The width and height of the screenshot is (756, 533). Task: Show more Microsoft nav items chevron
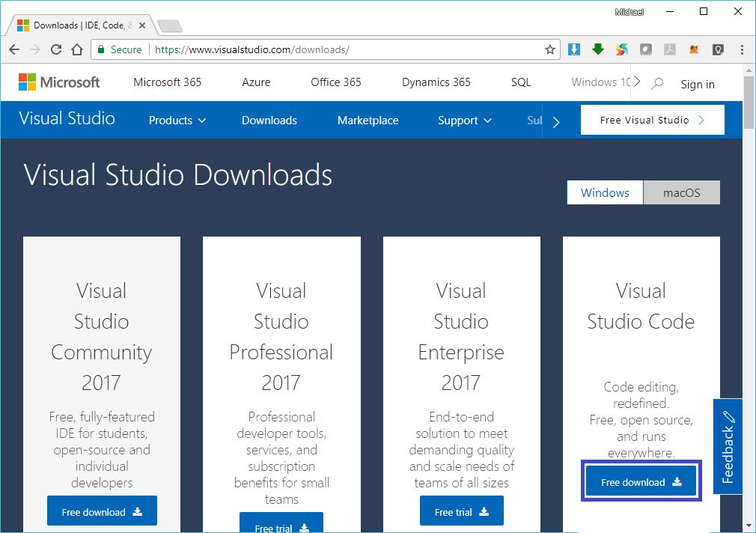click(637, 82)
